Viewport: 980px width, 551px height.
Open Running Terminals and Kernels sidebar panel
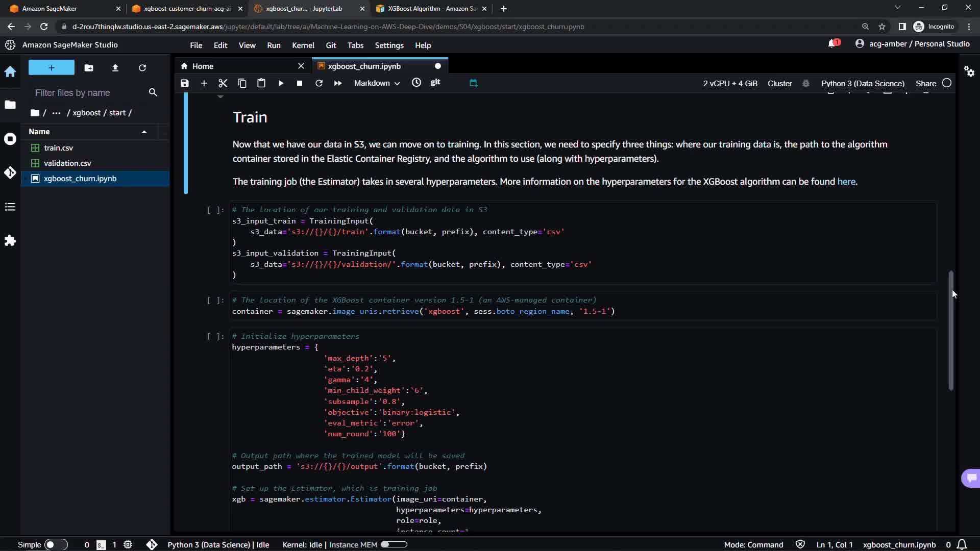pyautogui.click(x=10, y=139)
